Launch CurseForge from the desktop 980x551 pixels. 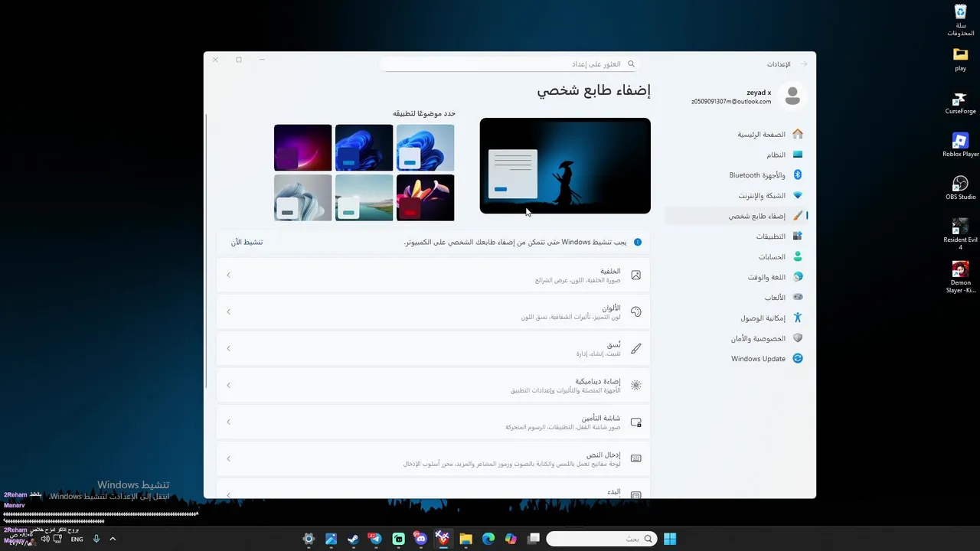click(x=960, y=103)
